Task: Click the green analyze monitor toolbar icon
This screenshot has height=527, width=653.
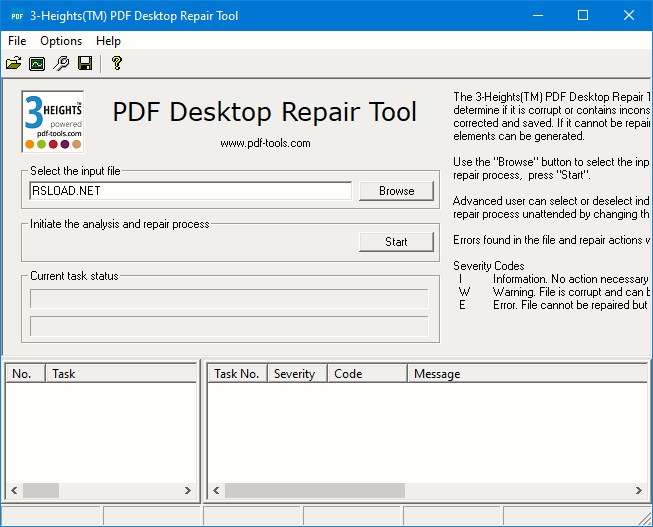Action: [x=37, y=64]
